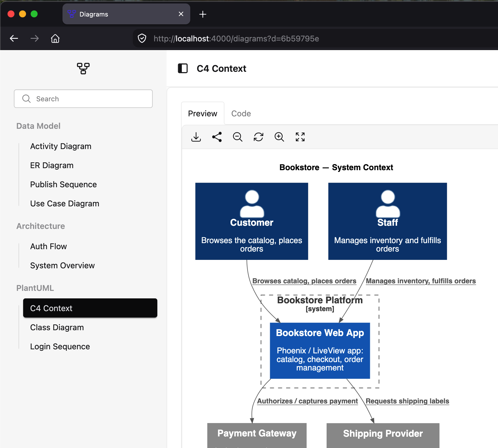Go forward in browser history
Screen dimensions: 498x448
pyautogui.click(x=35, y=38)
